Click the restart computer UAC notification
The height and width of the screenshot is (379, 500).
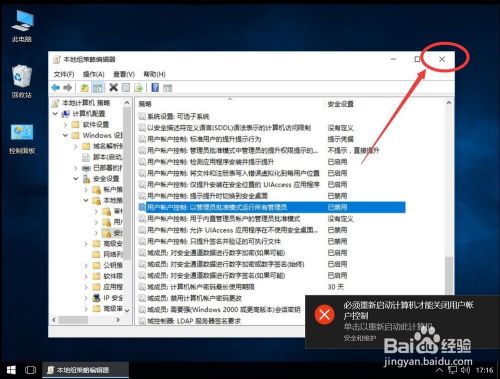(402, 322)
